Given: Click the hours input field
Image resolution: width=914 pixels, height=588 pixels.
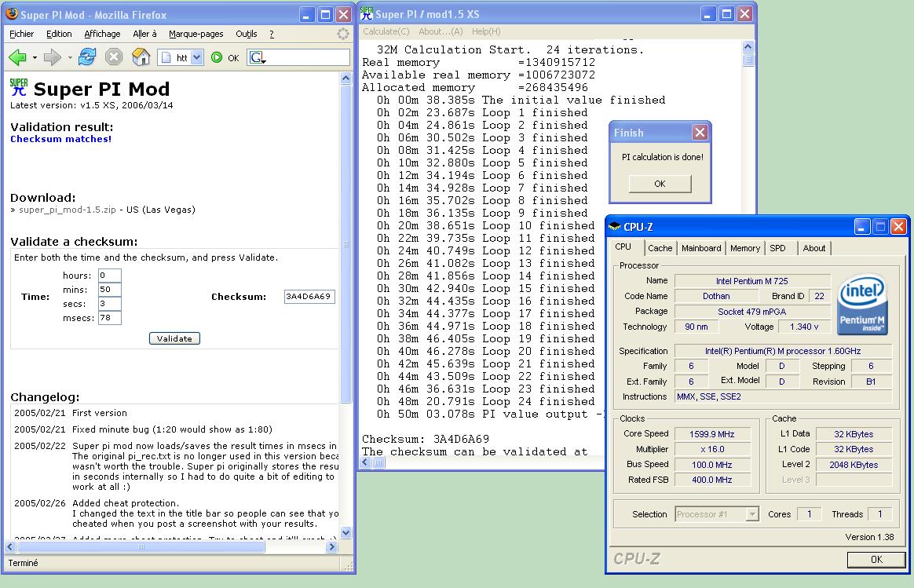Looking at the screenshot, I should click(x=110, y=276).
